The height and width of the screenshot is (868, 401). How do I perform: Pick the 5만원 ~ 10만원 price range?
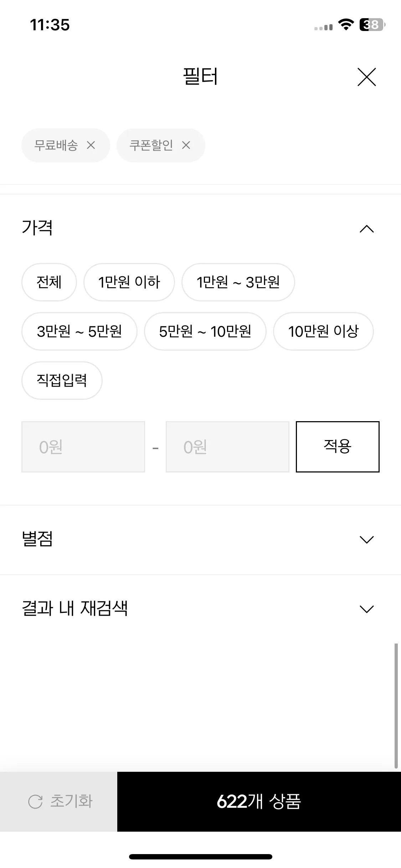[x=205, y=331]
